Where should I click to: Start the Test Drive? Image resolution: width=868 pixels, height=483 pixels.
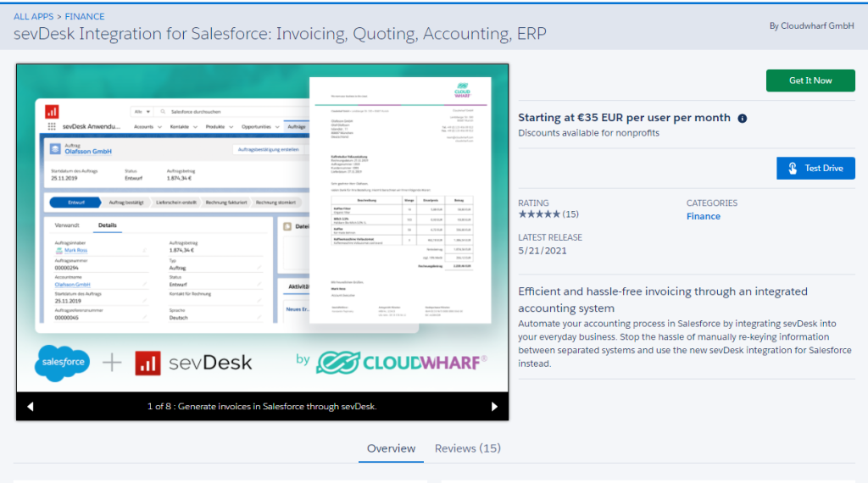[x=815, y=168]
